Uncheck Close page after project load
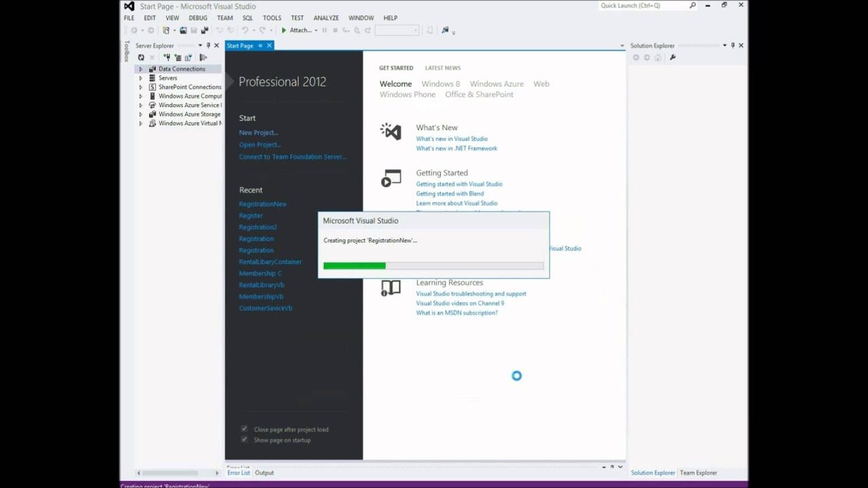Image resolution: width=868 pixels, height=488 pixels. (244, 428)
